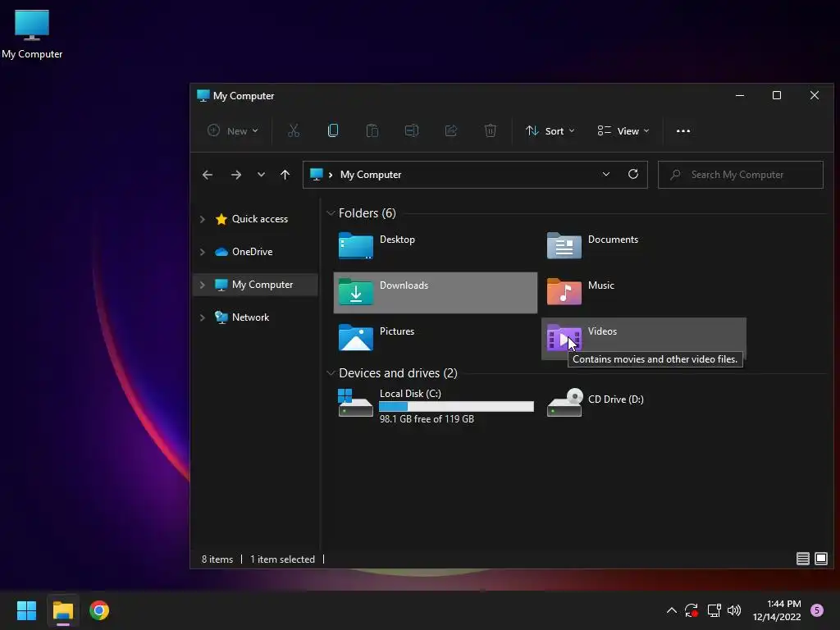Image resolution: width=840 pixels, height=630 pixels.
Task: Click My Computer in the address bar
Action: point(371,175)
